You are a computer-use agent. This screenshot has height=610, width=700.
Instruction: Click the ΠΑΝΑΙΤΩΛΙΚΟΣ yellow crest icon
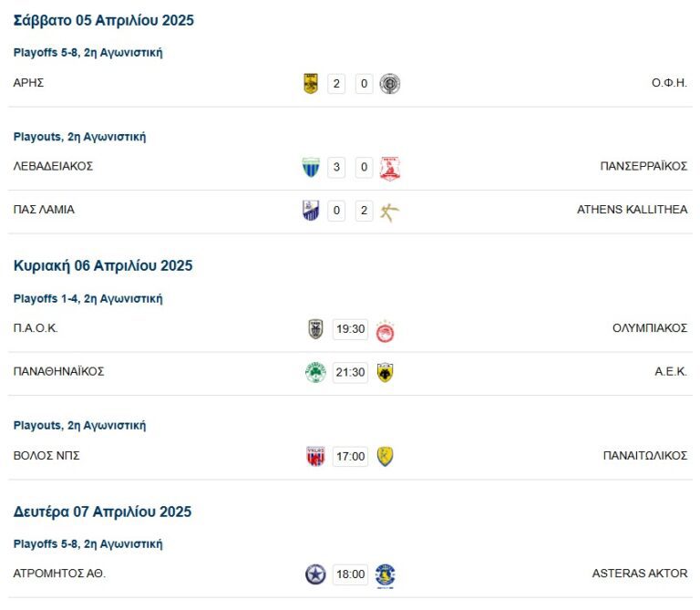(x=385, y=456)
